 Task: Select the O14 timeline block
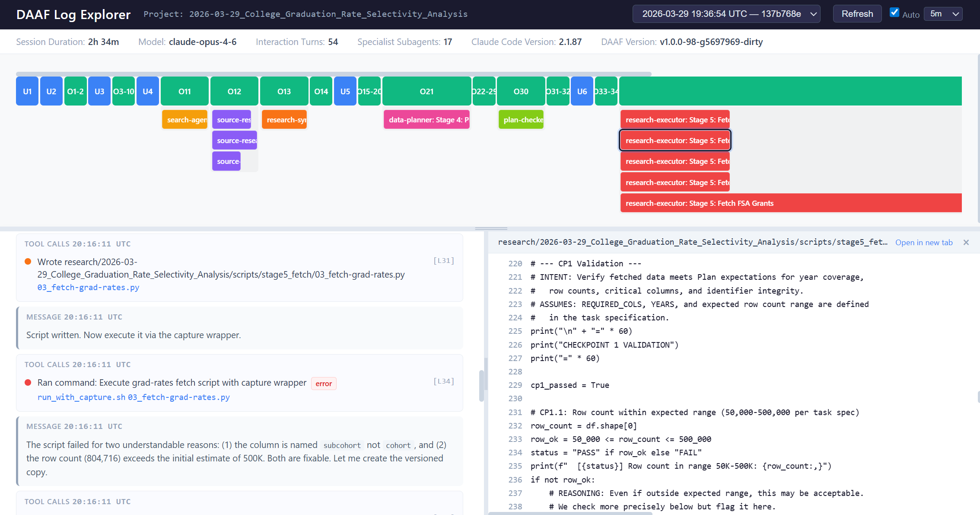pyautogui.click(x=321, y=91)
